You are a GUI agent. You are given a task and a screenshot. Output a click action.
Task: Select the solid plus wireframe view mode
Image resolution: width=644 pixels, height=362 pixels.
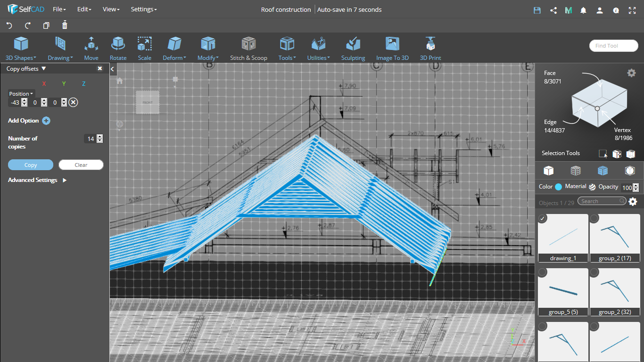pyautogui.click(x=603, y=170)
